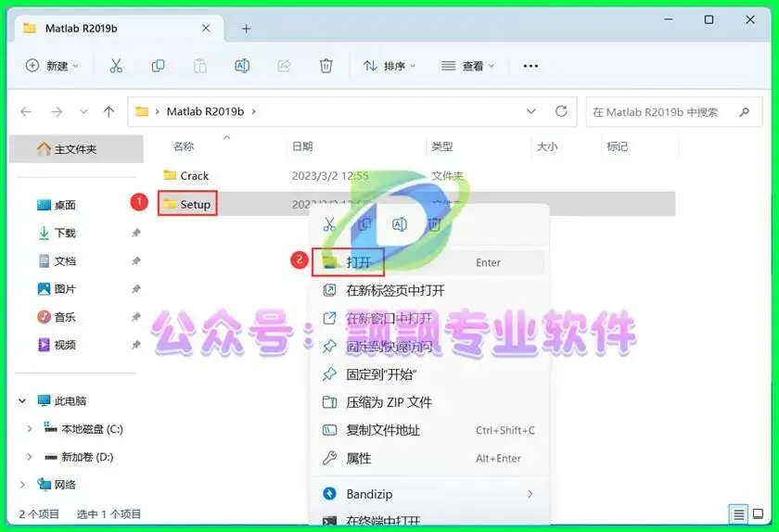The width and height of the screenshot is (779, 532).
Task: Switch to details view icon in status bar
Action: pos(739,514)
